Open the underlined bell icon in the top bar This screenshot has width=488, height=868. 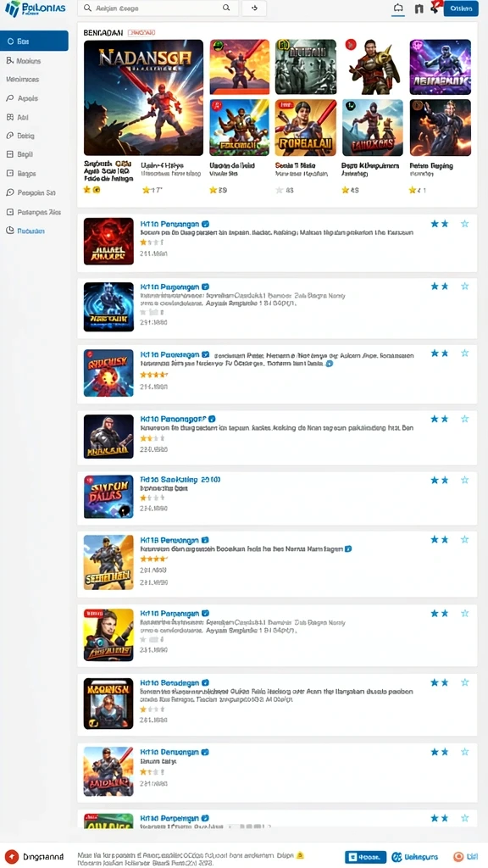397,8
